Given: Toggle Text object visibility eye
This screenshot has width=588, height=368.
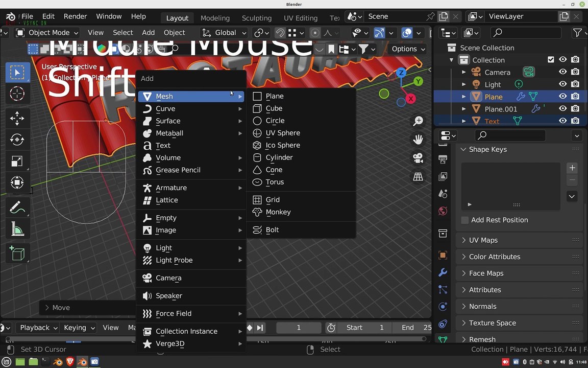Looking at the screenshot, I should 562,121.
